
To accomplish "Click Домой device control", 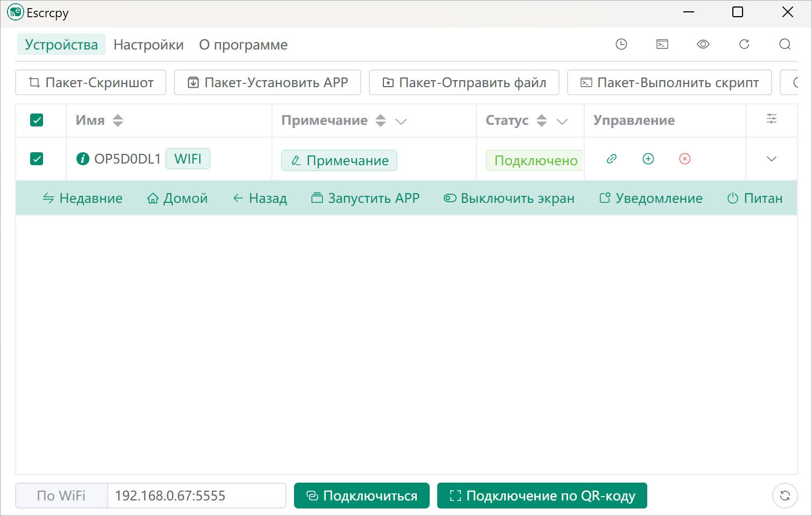I will tap(177, 198).
